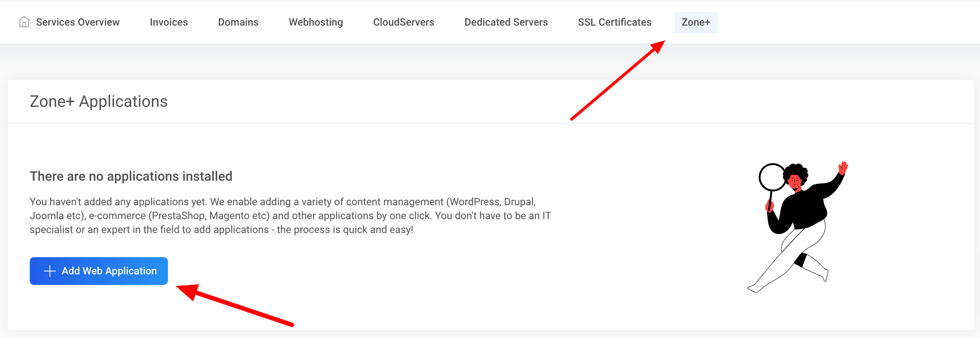The image size is (980, 338).
Task: Click the plus icon on the blue button
Action: pos(50,271)
